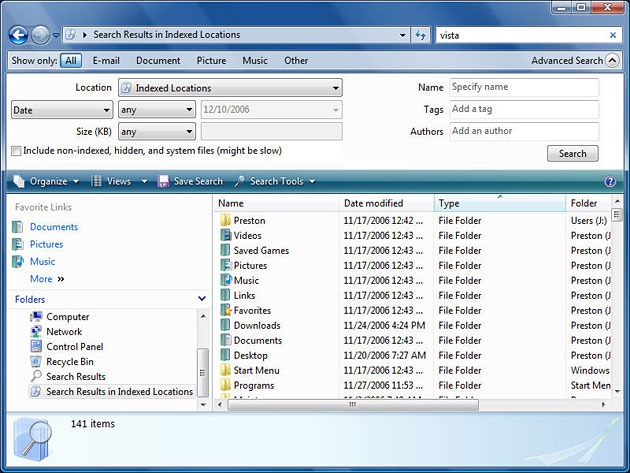Select Control Panel in folder tree
The image size is (630, 473).
coord(74,346)
